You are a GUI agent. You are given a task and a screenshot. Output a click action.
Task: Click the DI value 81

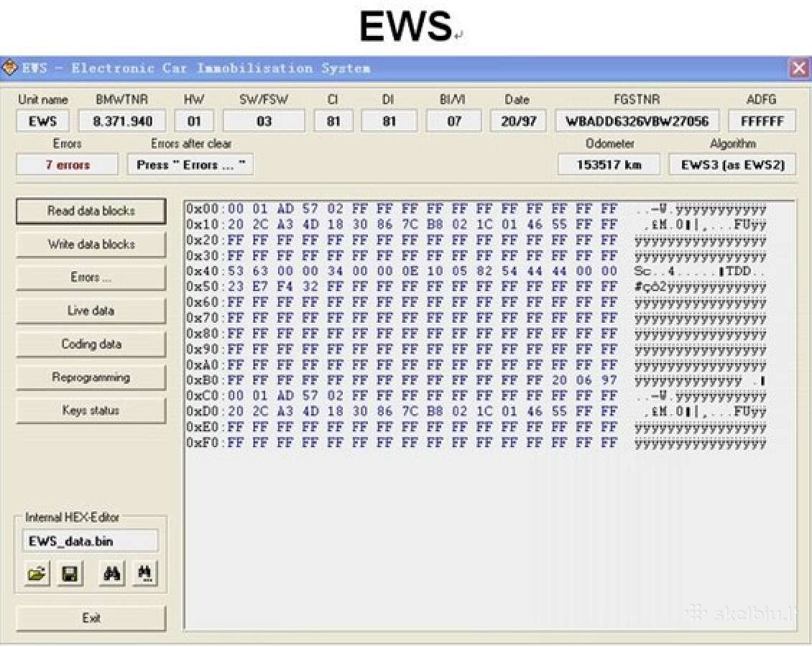pyautogui.click(x=389, y=121)
